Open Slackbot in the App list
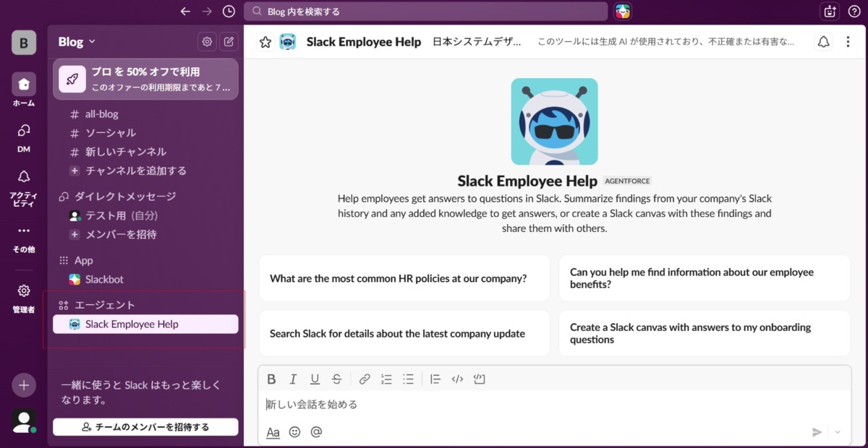This screenshot has height=448, width=868. pos(145,279)
